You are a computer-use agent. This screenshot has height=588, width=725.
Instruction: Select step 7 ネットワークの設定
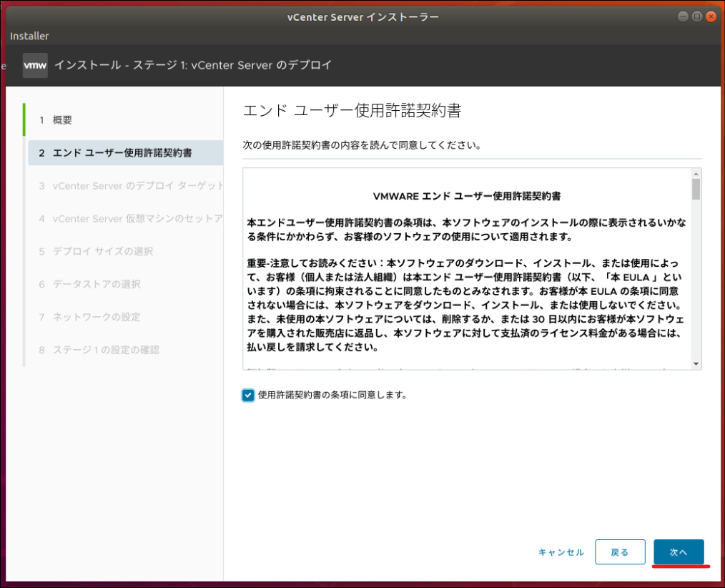(126, 318)
